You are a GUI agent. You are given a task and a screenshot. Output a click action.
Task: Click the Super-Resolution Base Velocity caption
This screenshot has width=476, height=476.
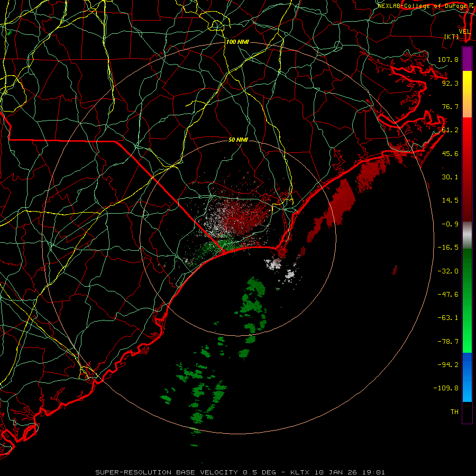click(240, 472)
